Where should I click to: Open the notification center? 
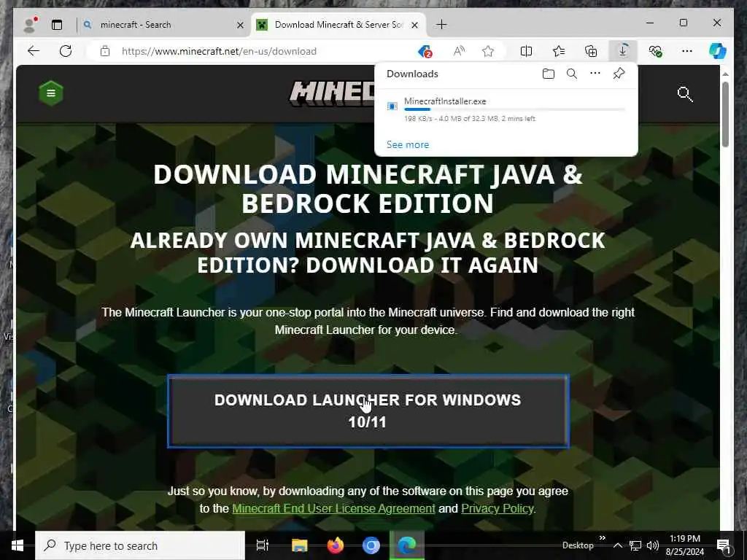(x=724, y=545)
